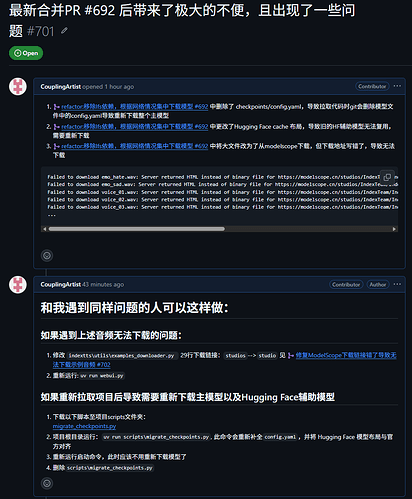Open CouplingArtist profile link in first comment header

(x=60, y=87)
